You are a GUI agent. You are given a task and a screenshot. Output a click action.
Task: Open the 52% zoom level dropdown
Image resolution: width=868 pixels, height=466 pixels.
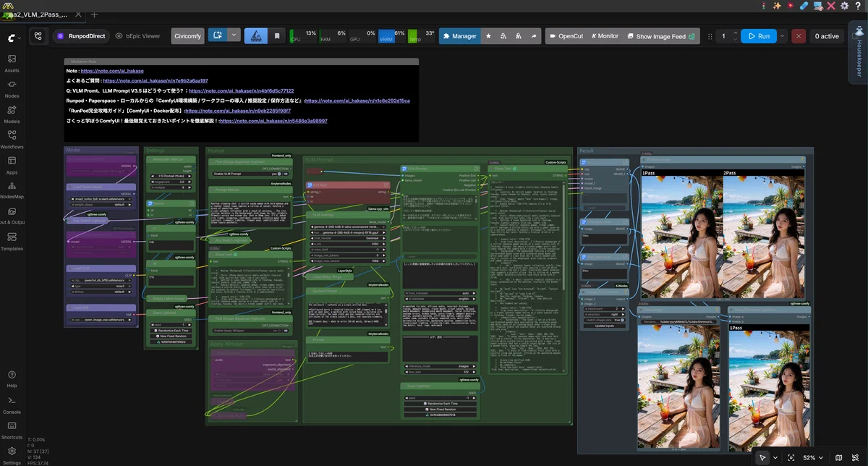tap(813, 457)
